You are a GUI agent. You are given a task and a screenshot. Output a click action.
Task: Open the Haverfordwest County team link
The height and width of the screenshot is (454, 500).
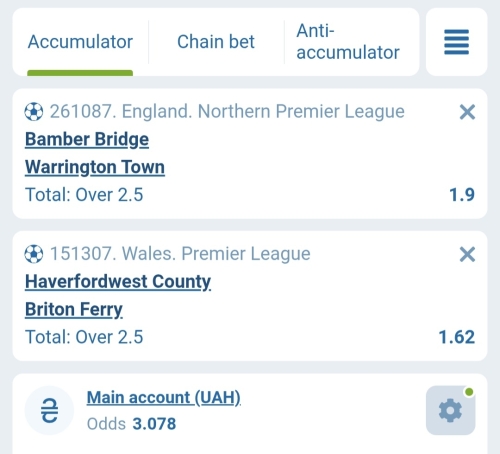[118, 282]
